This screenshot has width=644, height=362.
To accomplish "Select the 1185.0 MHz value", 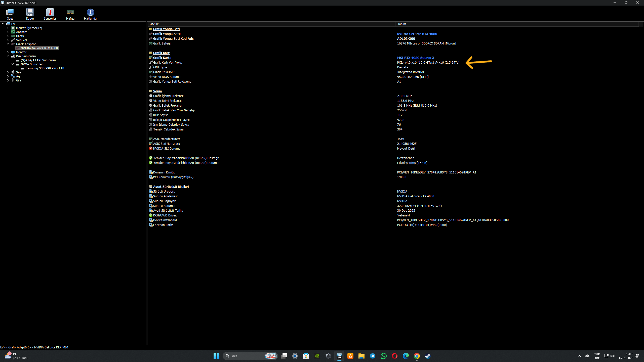I will coord(405,101).
